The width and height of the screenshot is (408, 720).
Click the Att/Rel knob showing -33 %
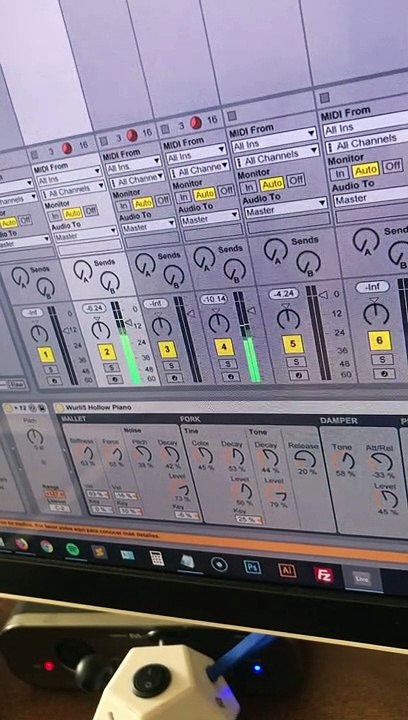[381, 461]
